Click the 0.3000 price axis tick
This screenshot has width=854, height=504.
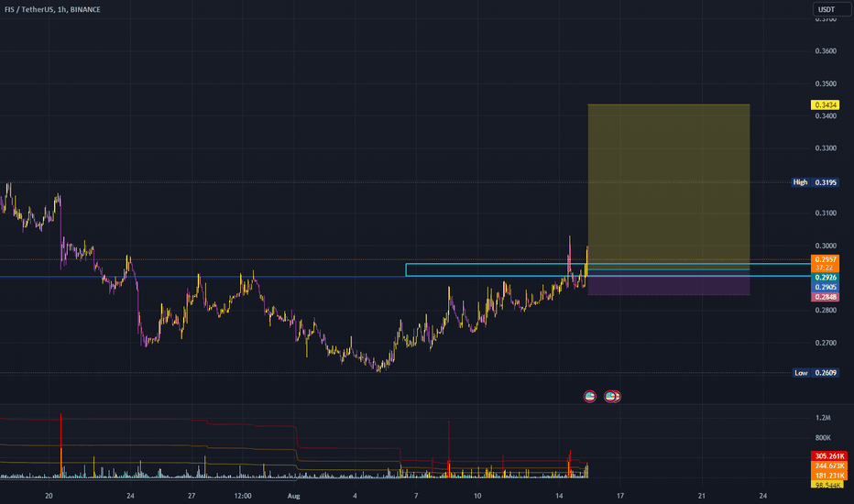826,246
